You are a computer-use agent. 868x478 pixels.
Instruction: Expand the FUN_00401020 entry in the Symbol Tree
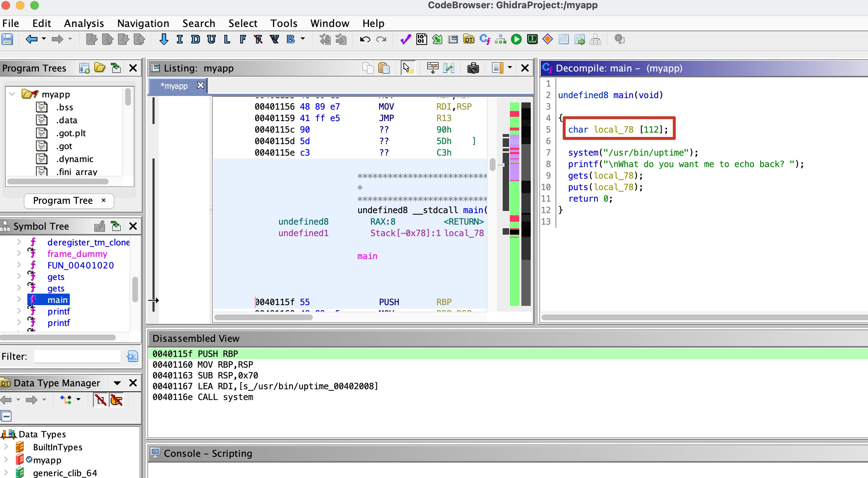19,265
